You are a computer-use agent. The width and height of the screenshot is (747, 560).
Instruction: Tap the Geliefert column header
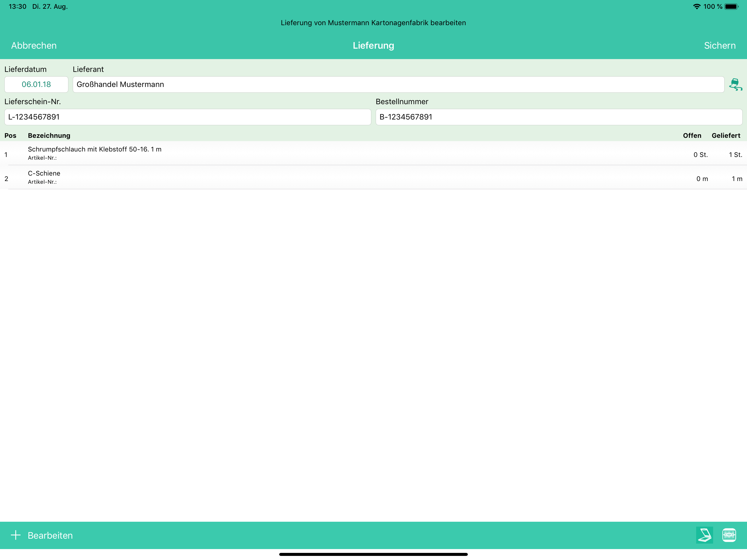coord(726,135)
